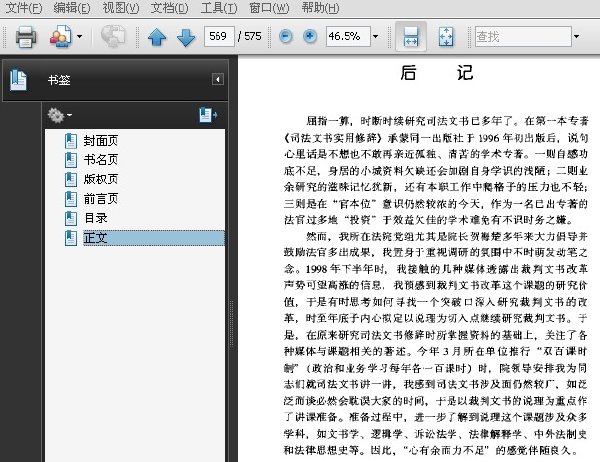The image size is (600, 462).
Task: Click the bookmarks panel icon
Action: tap(18, 80)
